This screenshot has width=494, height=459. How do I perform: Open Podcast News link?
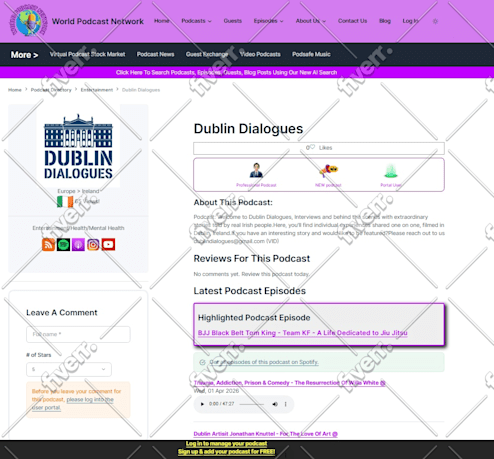click(x=155, y=54)
